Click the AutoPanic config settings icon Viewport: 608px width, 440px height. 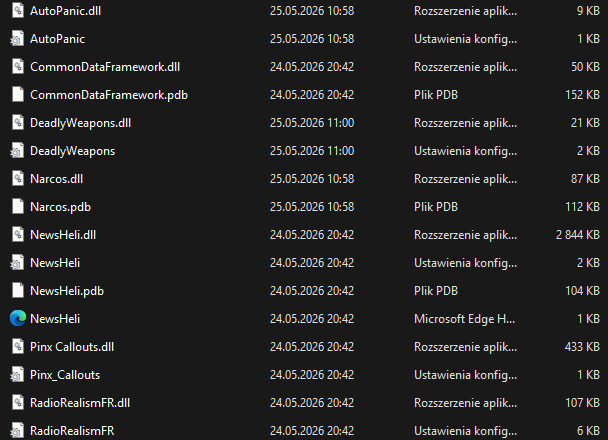click(17, 39)
